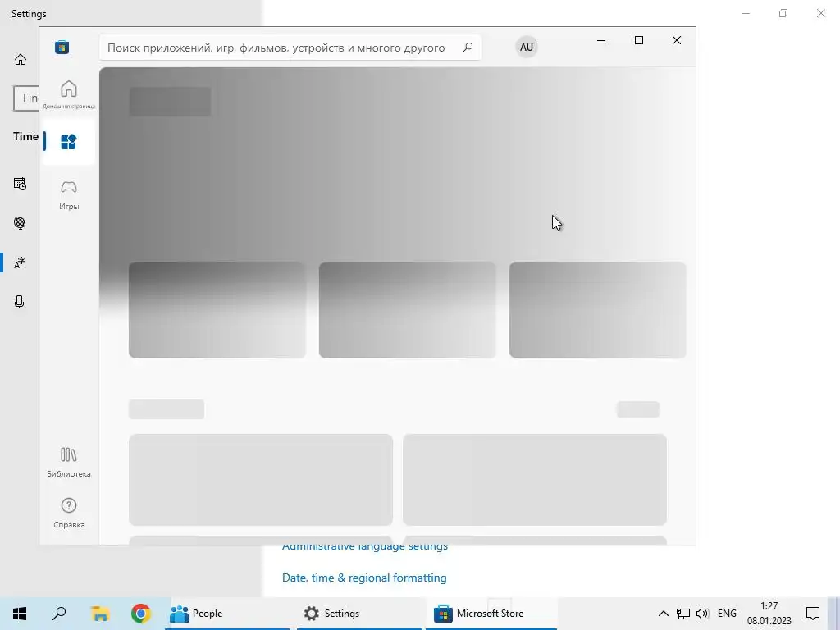Select first loading hero card thumbnail
This screenshot has height=630, width=840.
point(217,309)
